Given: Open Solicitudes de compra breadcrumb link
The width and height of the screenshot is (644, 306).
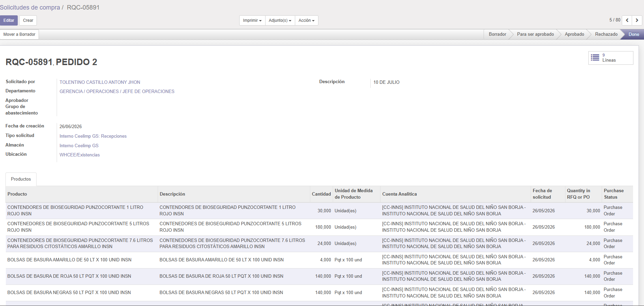Looking at the screenshot, I should coord(30,7).
